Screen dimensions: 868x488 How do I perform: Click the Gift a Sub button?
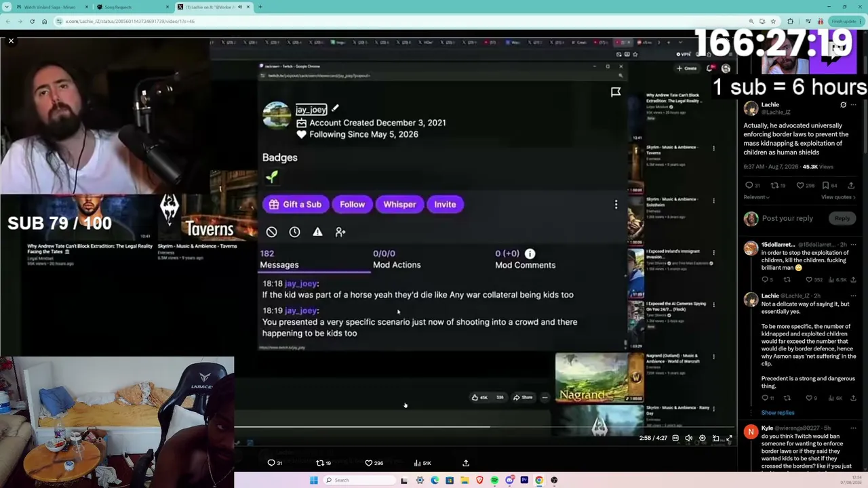(x=294, y=204)
